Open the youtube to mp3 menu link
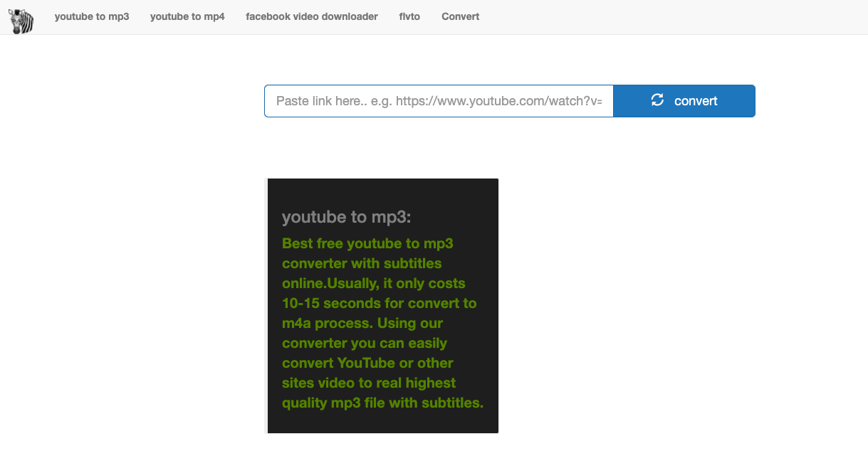The image size is (868, 451). click(x=92, y=16)
